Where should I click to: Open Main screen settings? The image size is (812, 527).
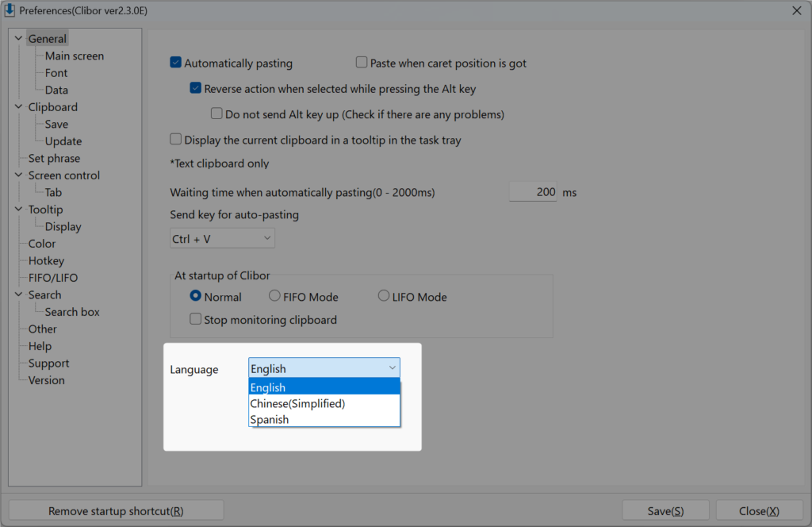(74, 56)
